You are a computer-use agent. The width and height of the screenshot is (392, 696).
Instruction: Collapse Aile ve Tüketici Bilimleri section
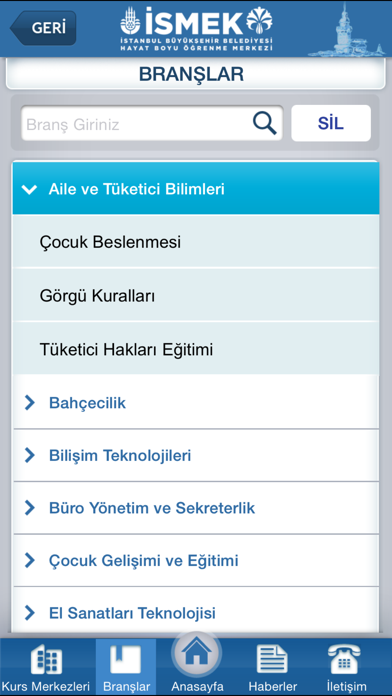196,190
